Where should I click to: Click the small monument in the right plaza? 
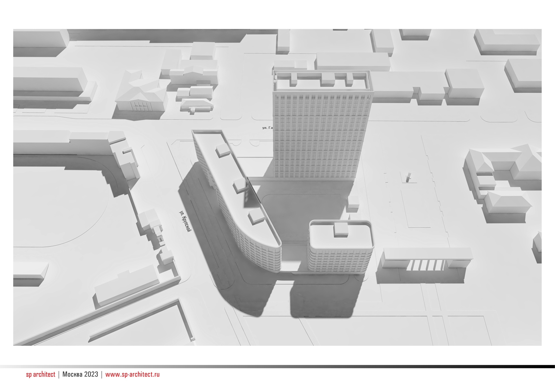tap(408, 178)
